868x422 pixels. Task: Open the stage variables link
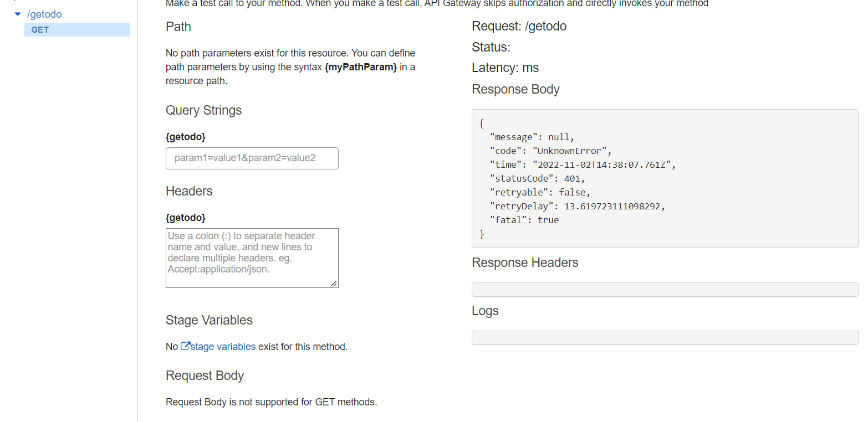[x=223, y=347]
